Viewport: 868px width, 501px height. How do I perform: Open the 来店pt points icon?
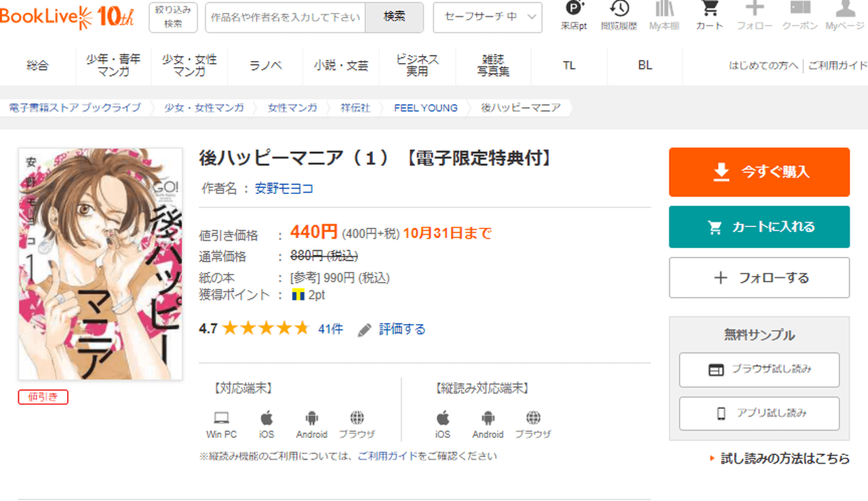pos(574,9)
